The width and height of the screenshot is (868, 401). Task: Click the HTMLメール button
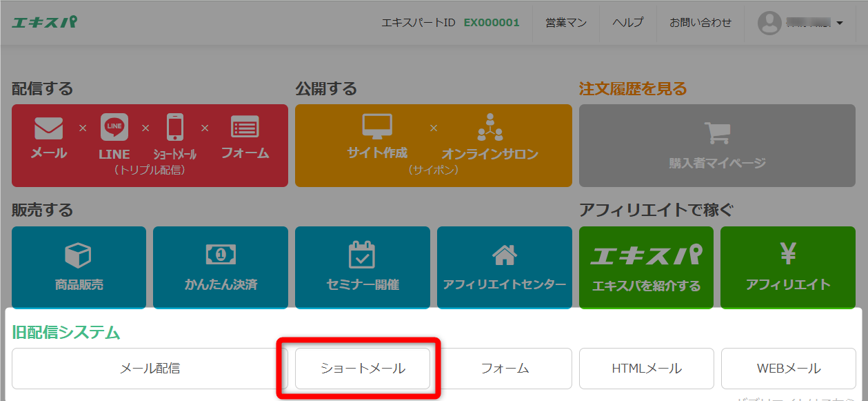(x=647, y=369)
